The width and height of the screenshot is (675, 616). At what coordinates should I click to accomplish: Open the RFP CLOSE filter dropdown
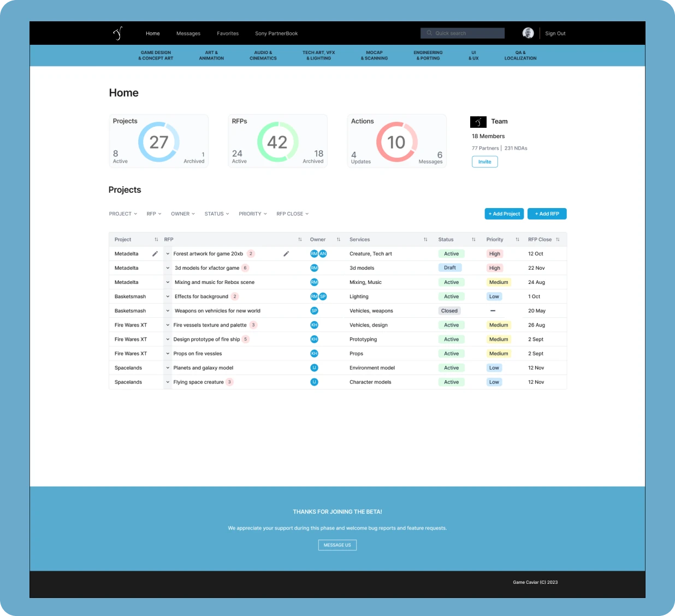[293, 214]
